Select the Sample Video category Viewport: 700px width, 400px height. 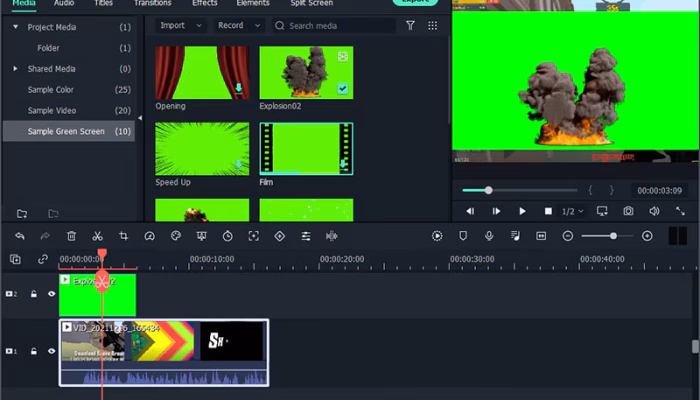pos(52,111)
